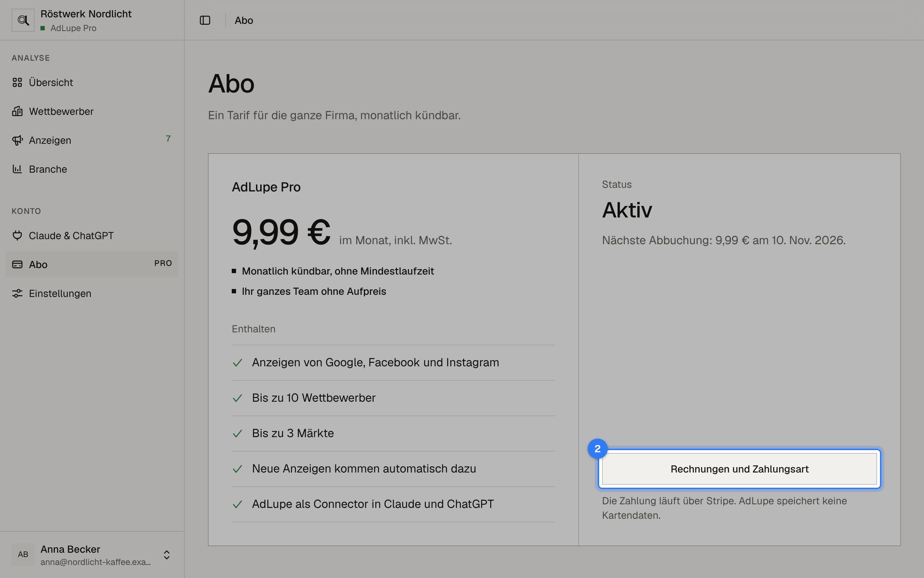Click the 'Enthalten' section label
Image resolution: width=924 pixels, height=578 pixels.
253,329
